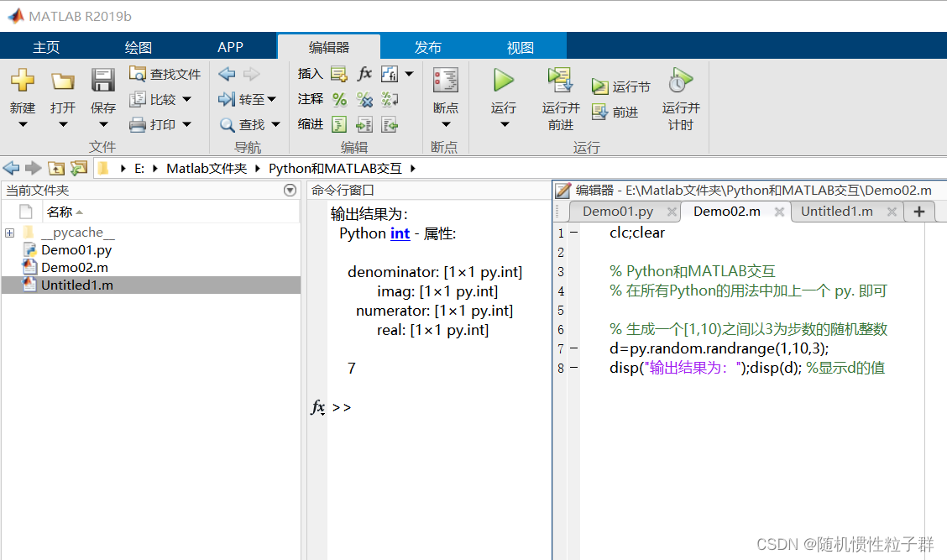Click code line 7 randrange statement
Screen dimensions: 947x560
tap(719, 348)
